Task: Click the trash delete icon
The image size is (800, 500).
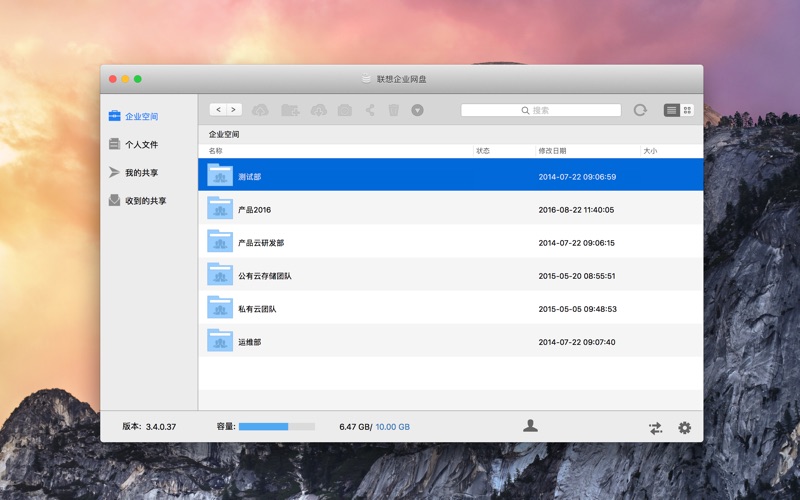Action: 393,110
